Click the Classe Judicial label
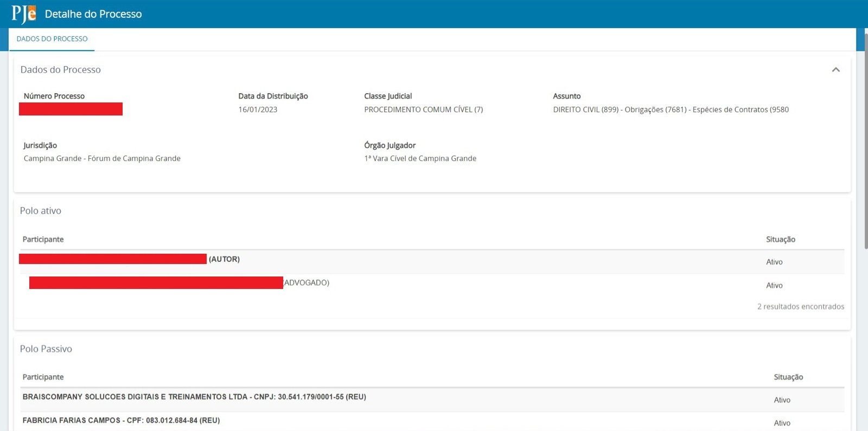This screenshot has width=868, height=431. 388,96
